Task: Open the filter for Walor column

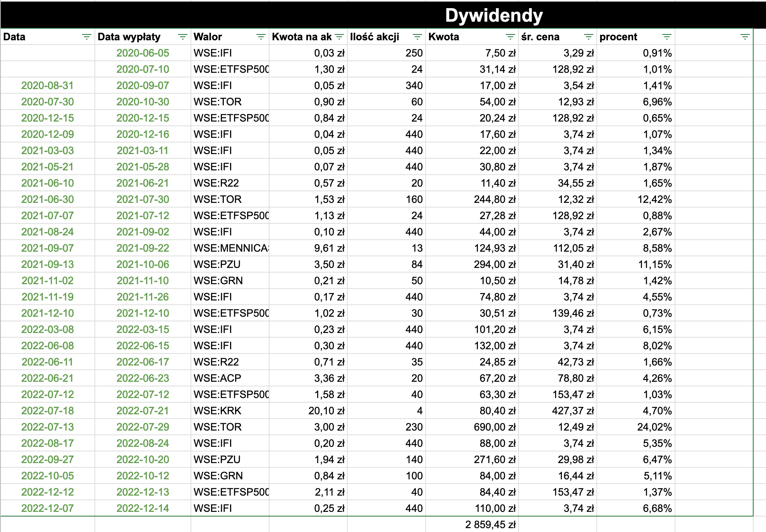Action: pyautogui.click(x=261, y=37)
